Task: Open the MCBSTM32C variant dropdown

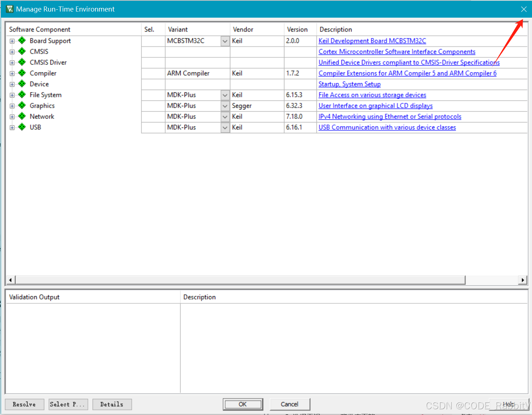Action: tap(225, 41)
